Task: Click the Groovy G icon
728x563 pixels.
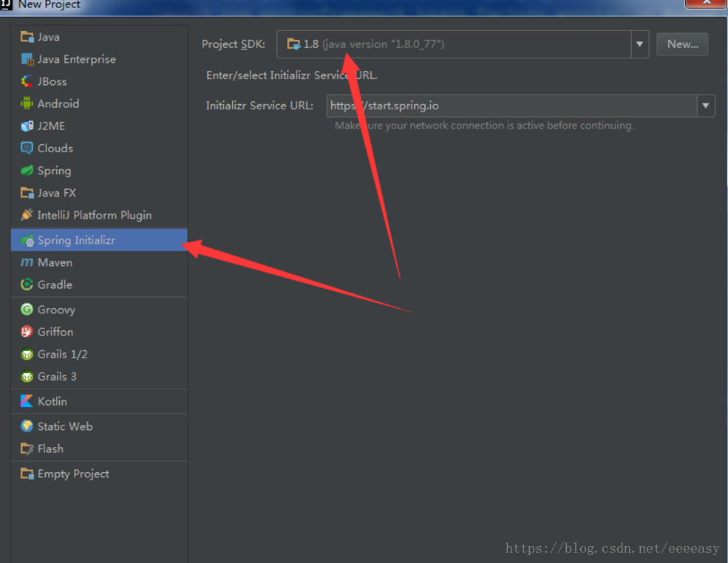Action: point(27,309)
